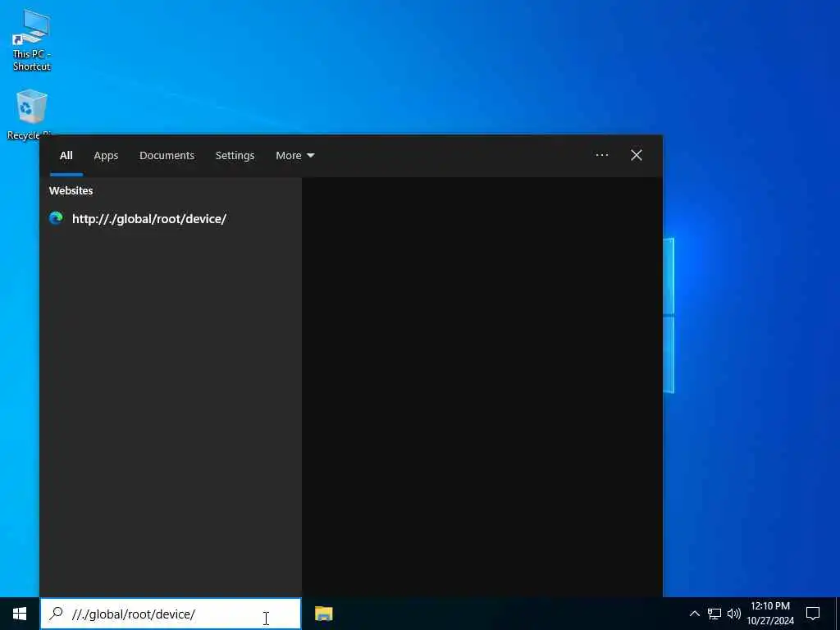Viewport: 840px width, 630px height.
Task: Open File Explorer from the taskbar
Action: click(323, 614)
